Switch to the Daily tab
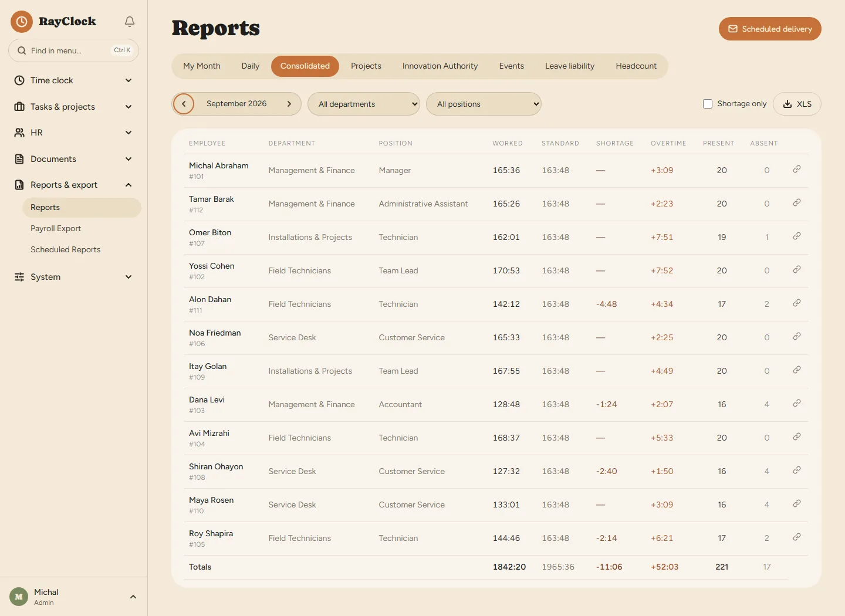845x616 pixels. tap(251, 66)
